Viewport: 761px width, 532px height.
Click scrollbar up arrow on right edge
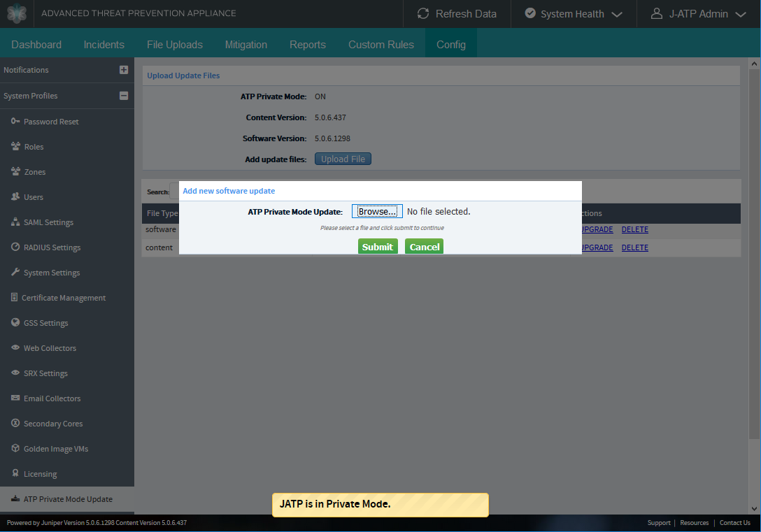pyautogui.click(x=754, y=64)
